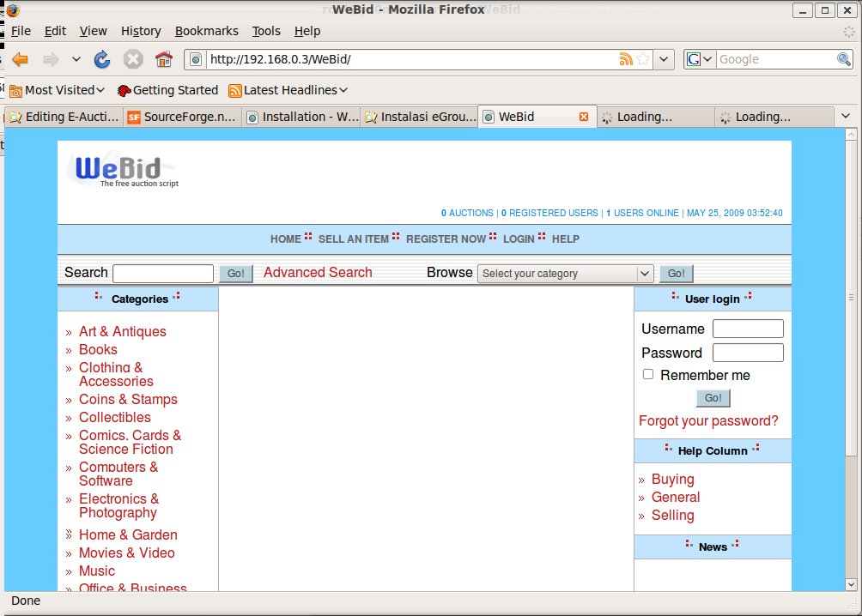Click the Stop loading icon
This screenshot has width=862, height=616.
click(133, 59)
